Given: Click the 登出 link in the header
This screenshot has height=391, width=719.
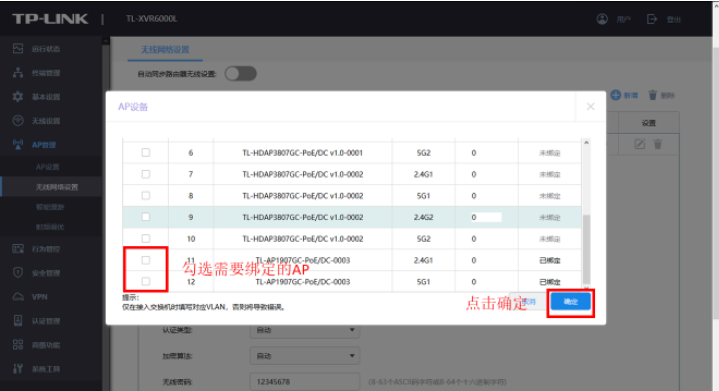Looking at the screenshot, I should (674, 19).
